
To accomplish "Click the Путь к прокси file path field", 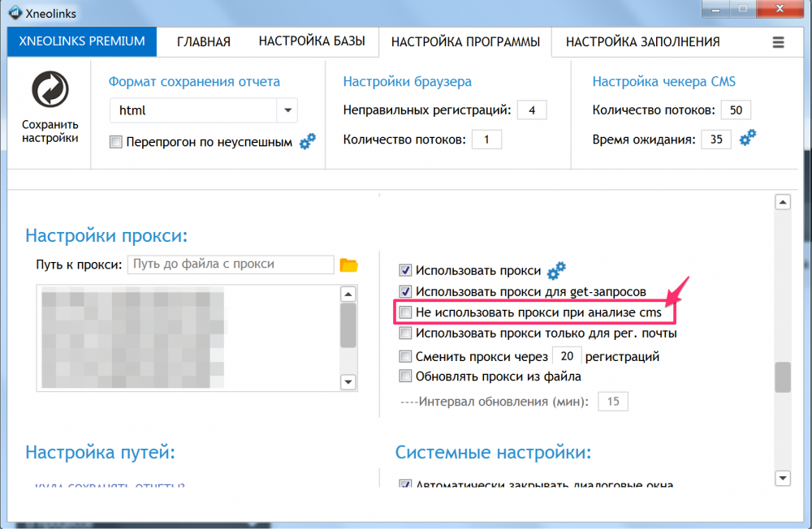I will (231, 264).
